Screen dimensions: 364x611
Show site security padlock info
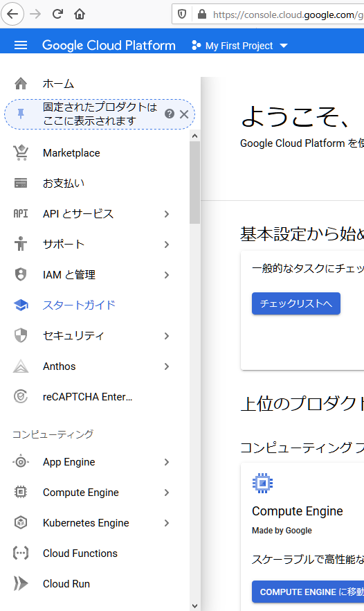(201, 15)
